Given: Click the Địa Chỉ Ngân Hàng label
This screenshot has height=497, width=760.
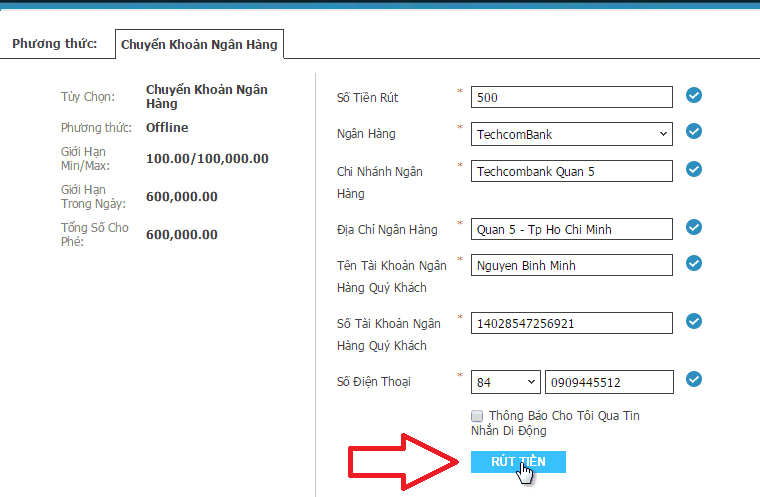Looking at the screenshot, I should pyautogui.click(x=387, y=229).
